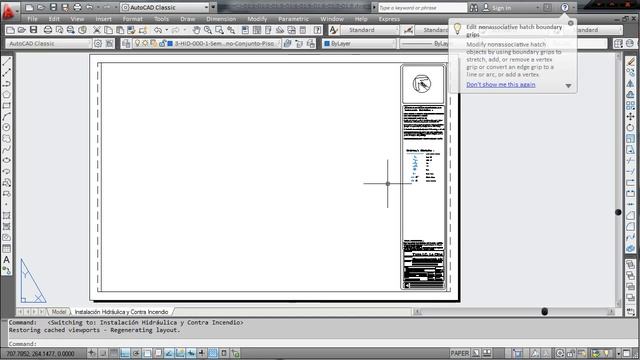Toggle Ortho Mode in status bar

(x=125, y=353)
